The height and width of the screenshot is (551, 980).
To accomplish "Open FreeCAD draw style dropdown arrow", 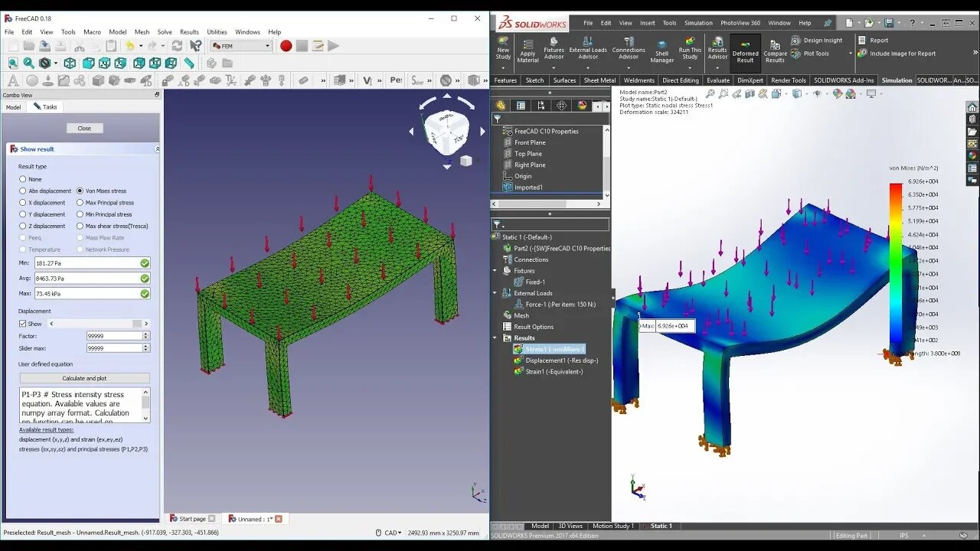I will click(x=54, y=63).
